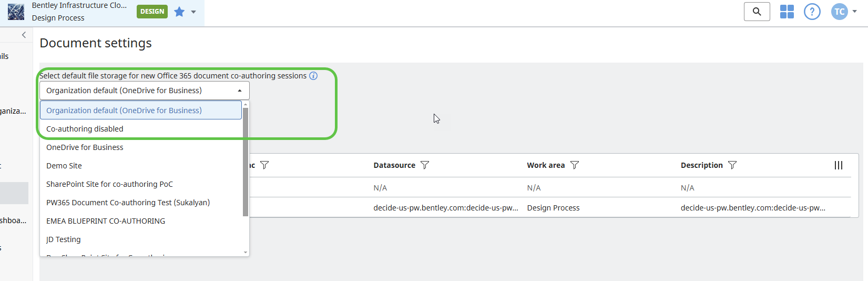Image resolution: width=868 pixels, height=281 pixels.
Task: Sort by the Description column header
Action: point(702,165)
